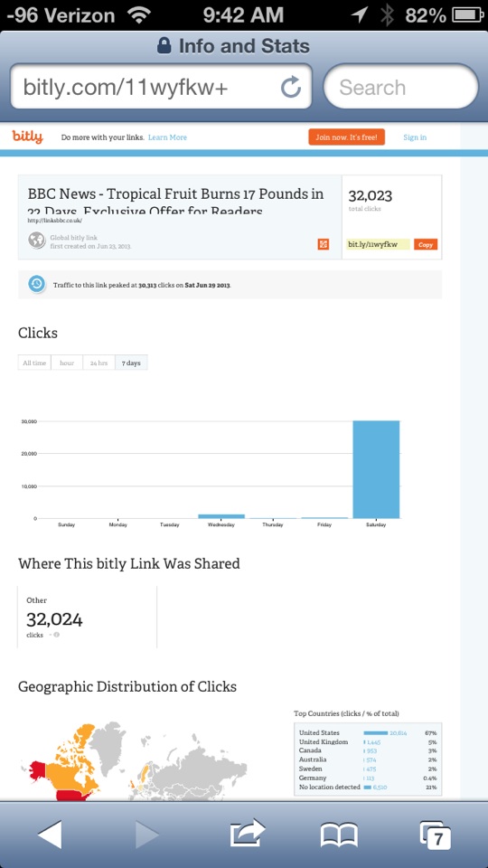The width and height of the screenshot is (488, 868).
Task: Click the blue clock traffic peak icon
Action: (x=36, y=284)
